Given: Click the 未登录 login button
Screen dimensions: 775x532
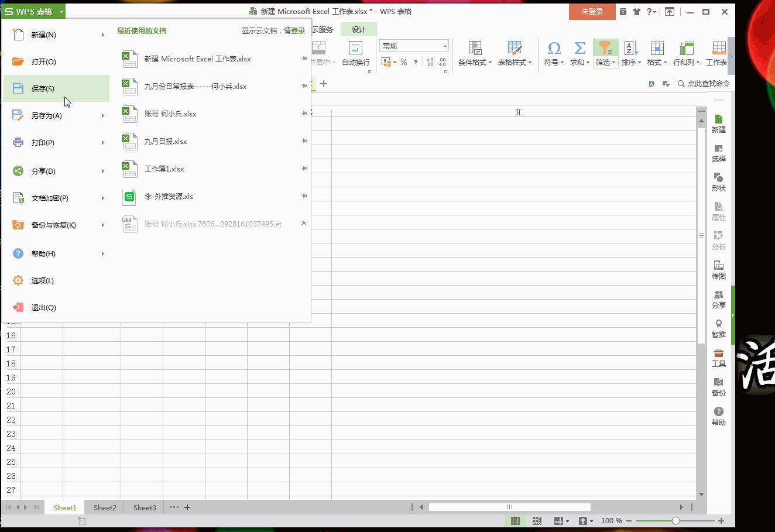Looking at the screenshot, I should pos(592,12).
